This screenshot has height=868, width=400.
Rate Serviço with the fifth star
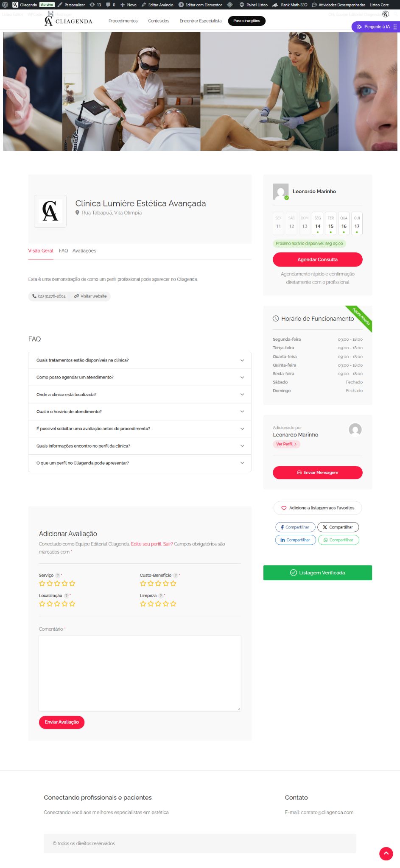point(73,584)
